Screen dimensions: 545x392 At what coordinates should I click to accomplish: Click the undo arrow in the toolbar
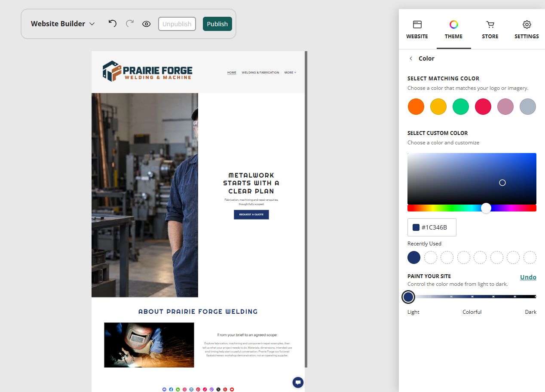point(112,23)
